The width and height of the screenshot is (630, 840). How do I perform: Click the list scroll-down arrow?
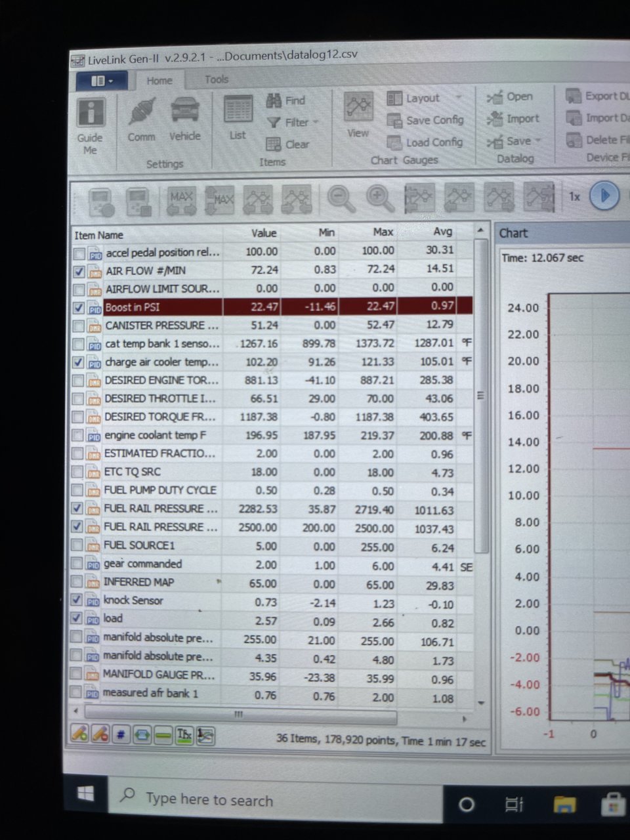pos(481,703)
